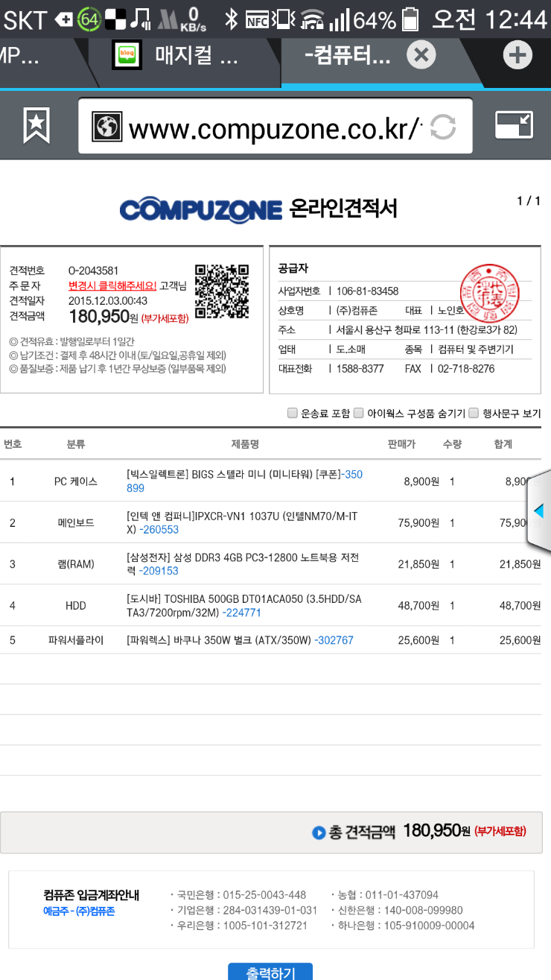Select the 75,900원 판매가 cell

point(419,523)
